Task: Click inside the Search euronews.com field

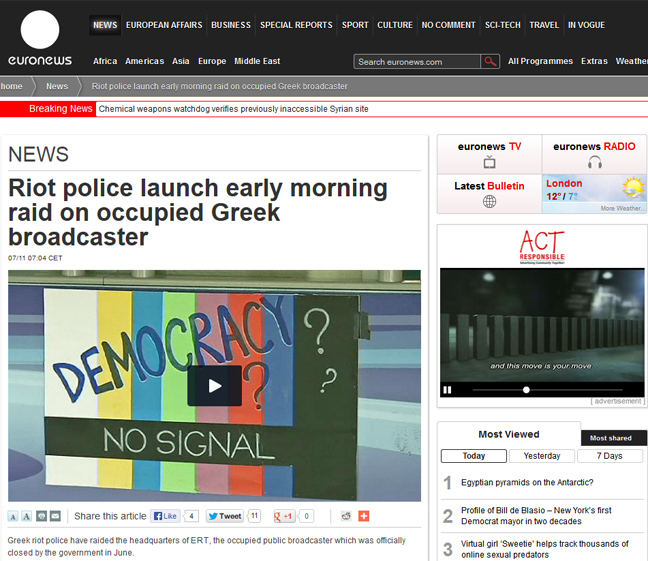Action: click(417, 62)
